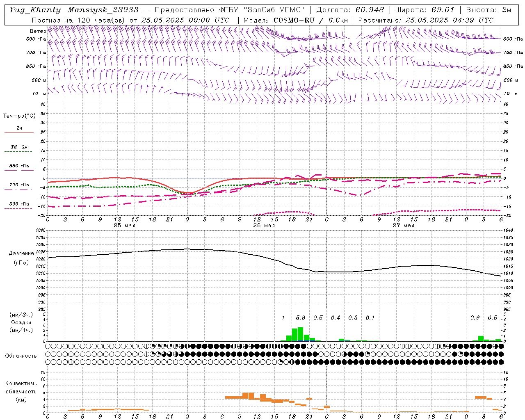This screenshot has height=420, width=525.
Task: Click the 0.1 precipitation value
Action: [370, 318]
